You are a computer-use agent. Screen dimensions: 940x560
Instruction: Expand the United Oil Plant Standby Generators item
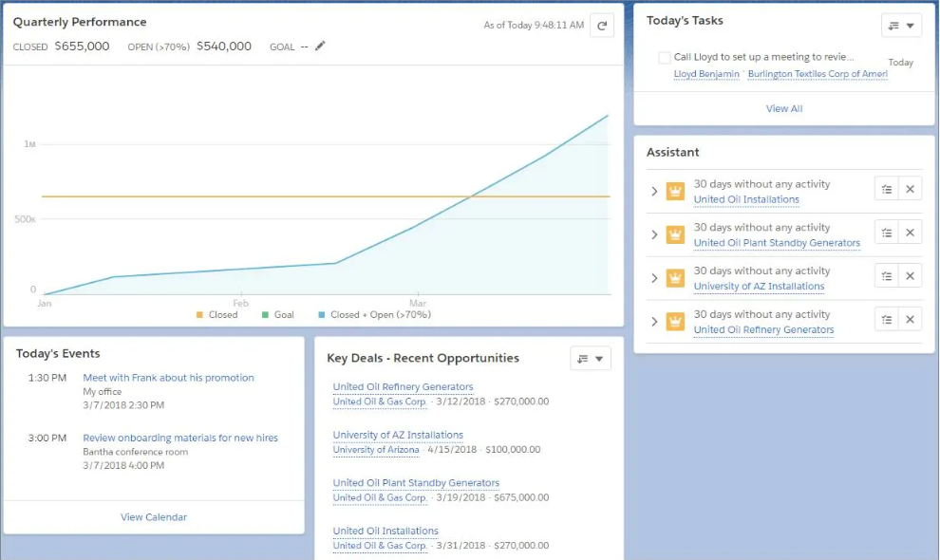[654, 234]
